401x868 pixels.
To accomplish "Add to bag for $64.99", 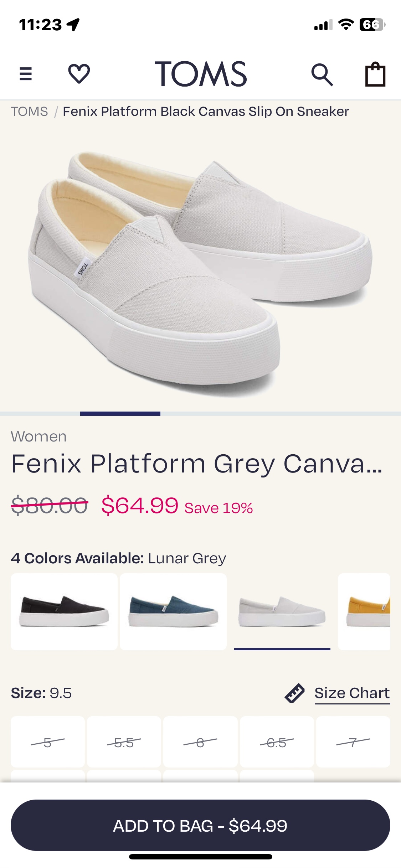I will click(200, 825).
